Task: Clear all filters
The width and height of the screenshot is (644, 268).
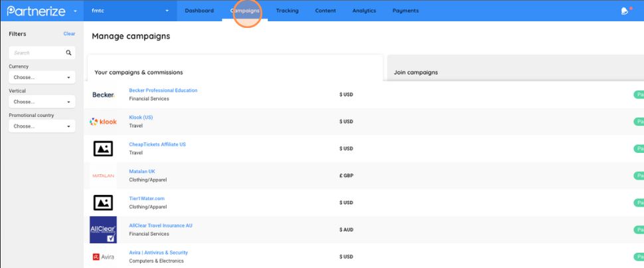Action: 69,33
